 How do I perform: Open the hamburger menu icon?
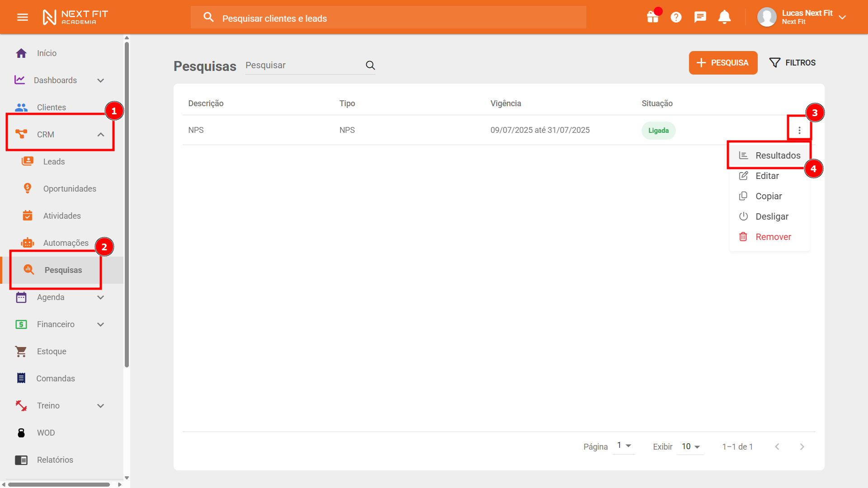(23, 17)
